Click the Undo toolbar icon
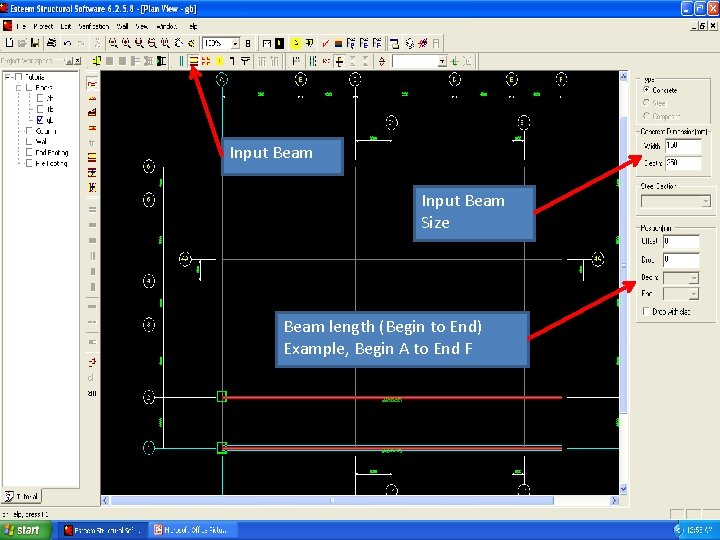720x540 pixels. point(68,43)
